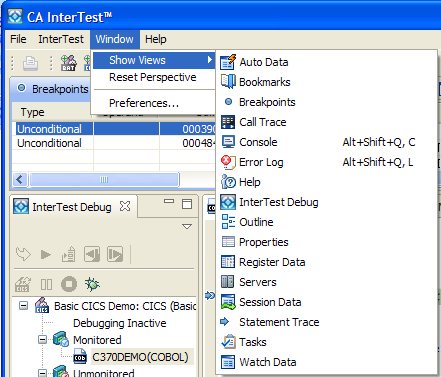This screenshot has width=441, height=377.
Task: Click the Breakpoints table left scroll arrow
Action: (x=20, y=180)
